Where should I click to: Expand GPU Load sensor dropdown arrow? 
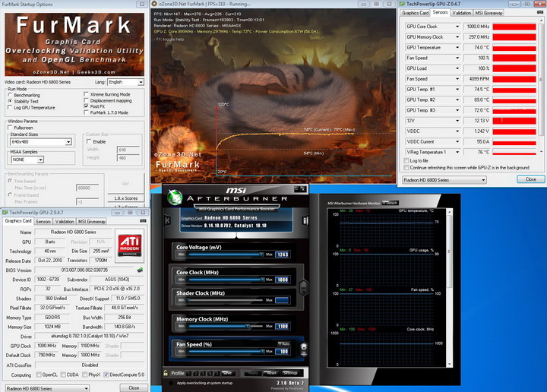457,68
